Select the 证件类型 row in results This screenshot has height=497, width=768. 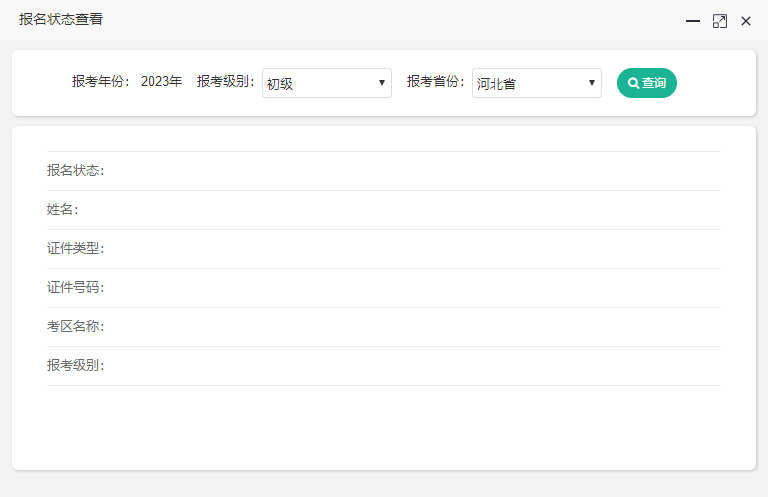pos(383,249)
